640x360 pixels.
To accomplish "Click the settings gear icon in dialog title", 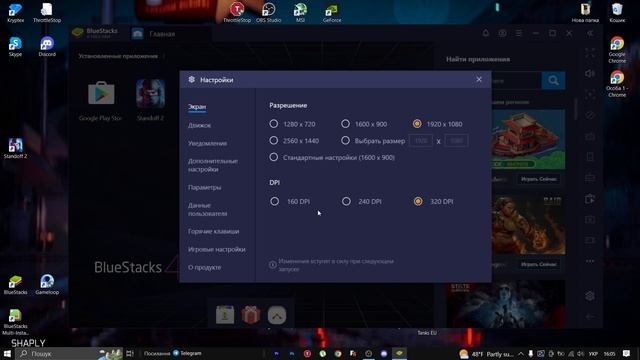I will [x=191, y=80].
